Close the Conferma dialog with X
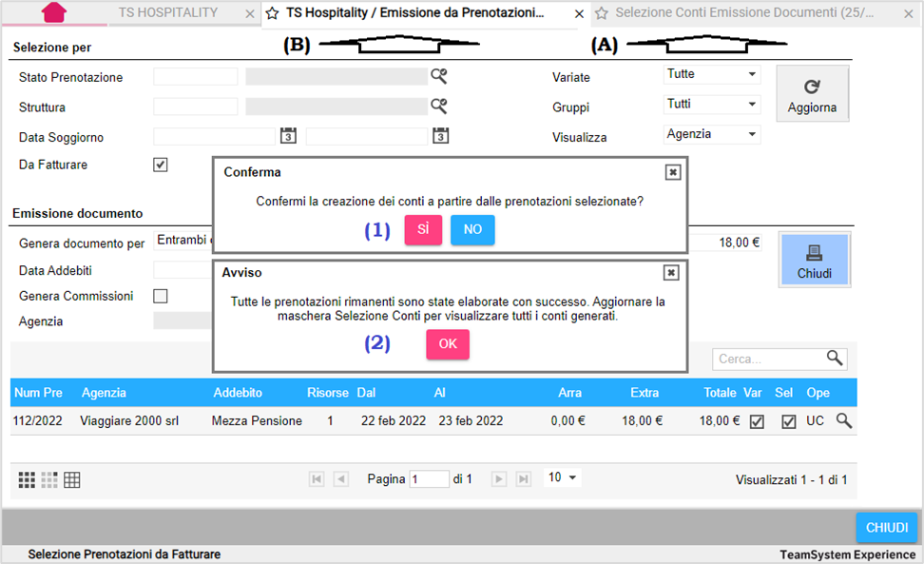This screenshot has height=564, width=924. tap(673, 172)
